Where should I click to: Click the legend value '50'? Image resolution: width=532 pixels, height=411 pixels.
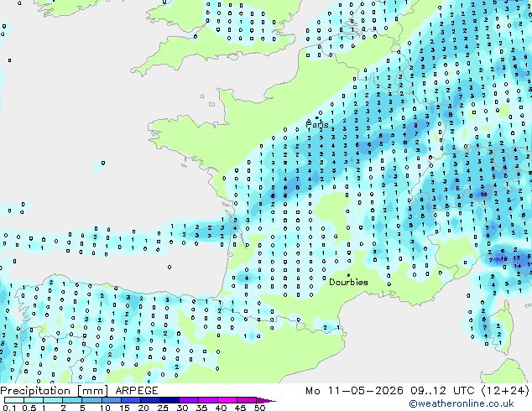tap(259, 408)
